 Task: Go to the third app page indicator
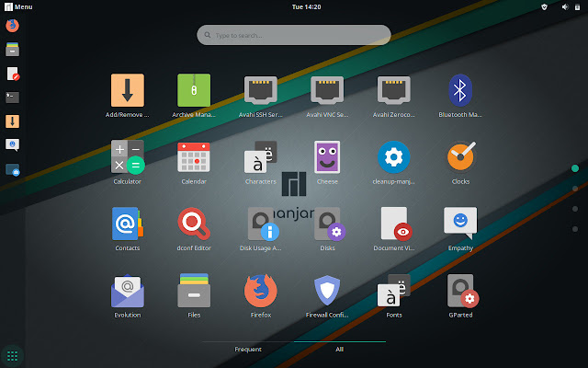(575, 209)
